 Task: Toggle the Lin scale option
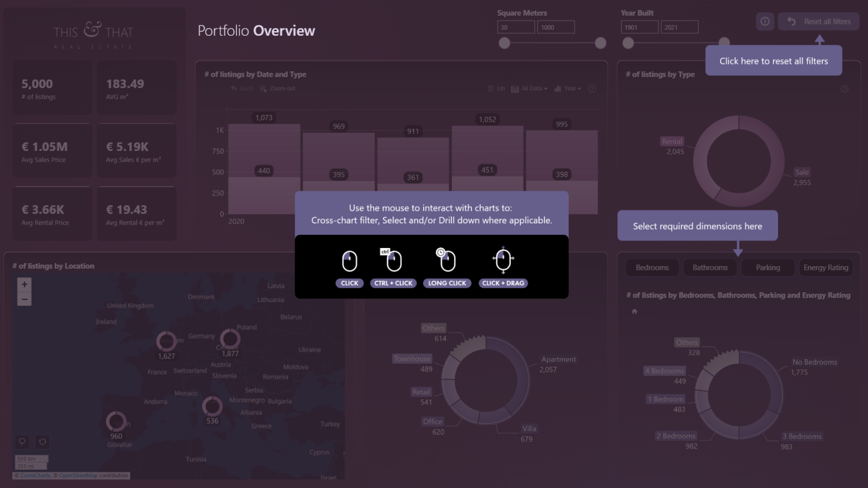pyautogui.click(x=496, y=89)
